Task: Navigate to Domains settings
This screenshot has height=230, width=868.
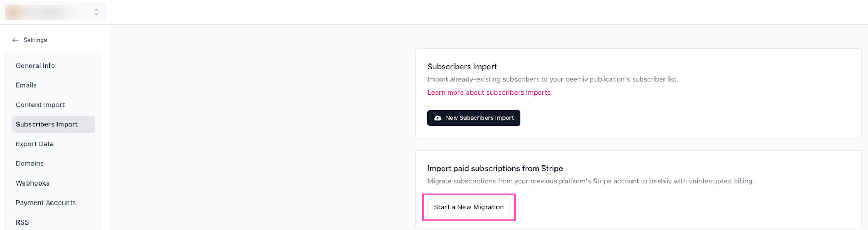Action: (30, 163)
